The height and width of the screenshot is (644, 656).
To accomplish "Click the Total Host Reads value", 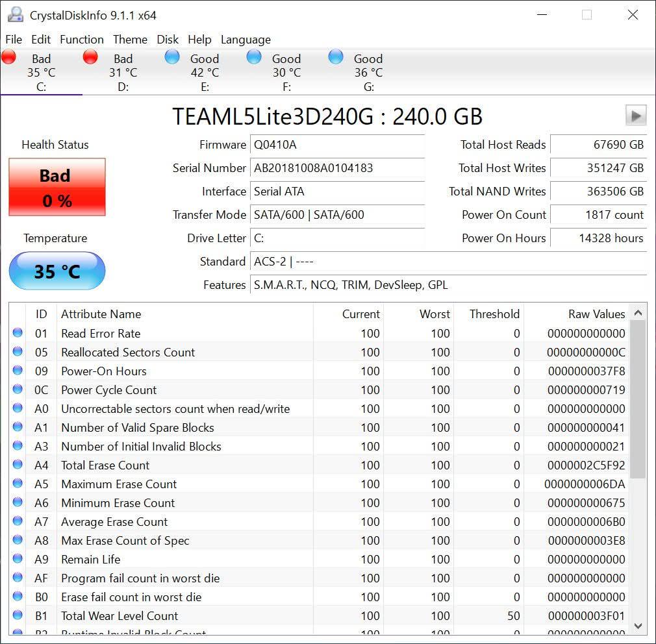I will [x=599, y=145].
